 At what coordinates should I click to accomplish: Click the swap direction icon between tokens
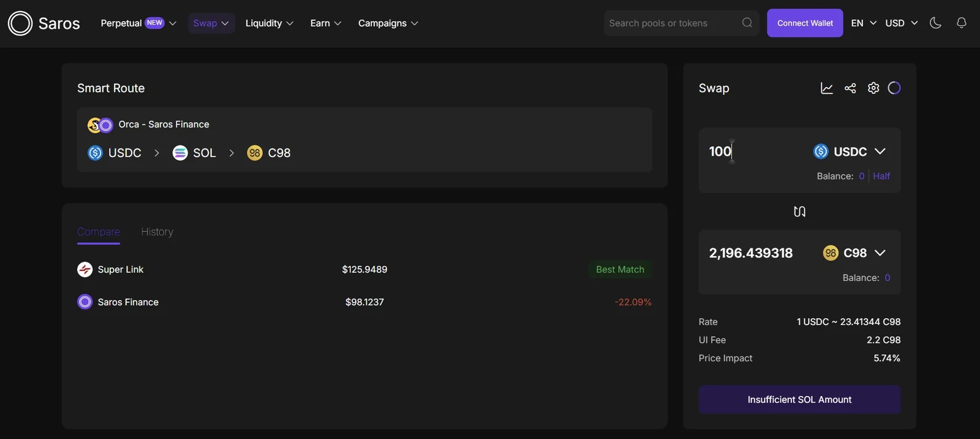pos(799,212)
